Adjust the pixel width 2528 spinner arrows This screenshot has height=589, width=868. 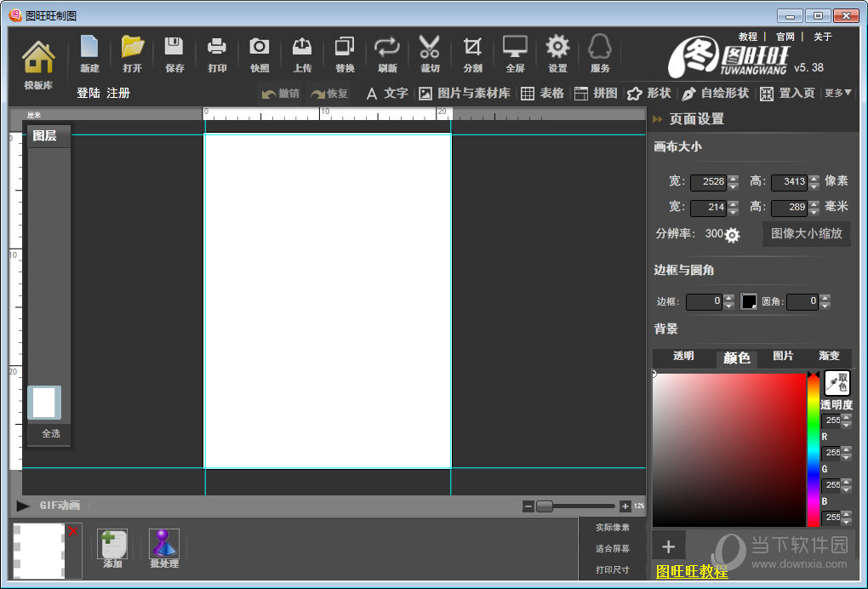point(734,182)
